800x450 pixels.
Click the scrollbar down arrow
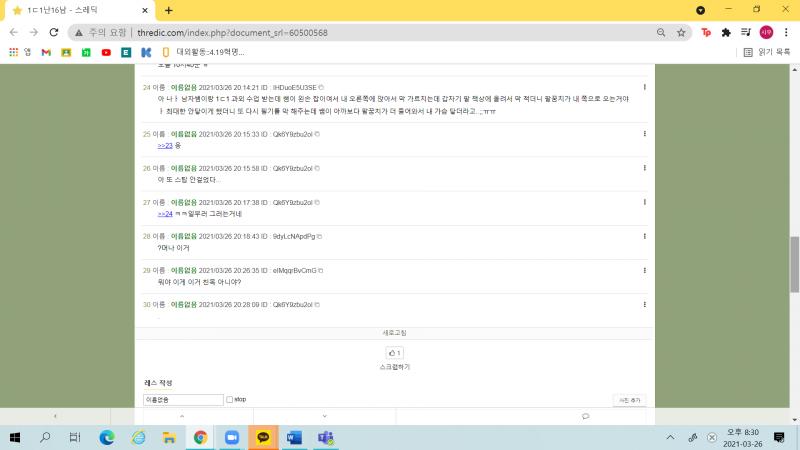coord(794,420)
